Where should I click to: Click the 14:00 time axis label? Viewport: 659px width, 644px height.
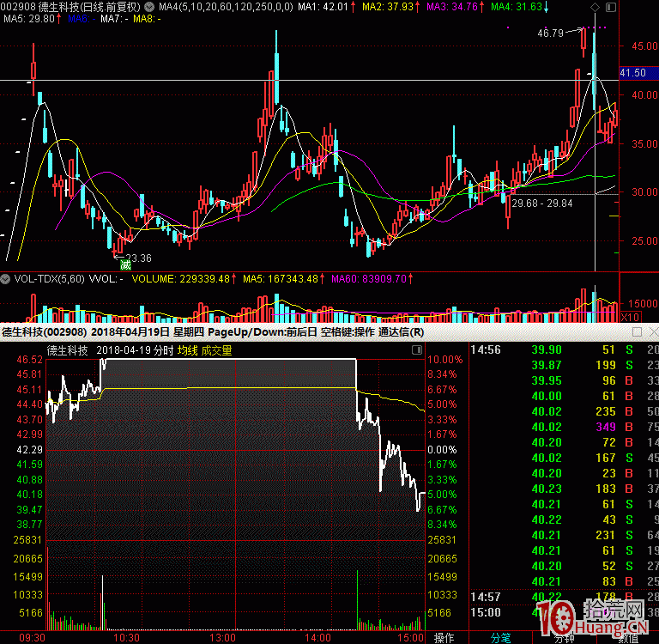317,638
